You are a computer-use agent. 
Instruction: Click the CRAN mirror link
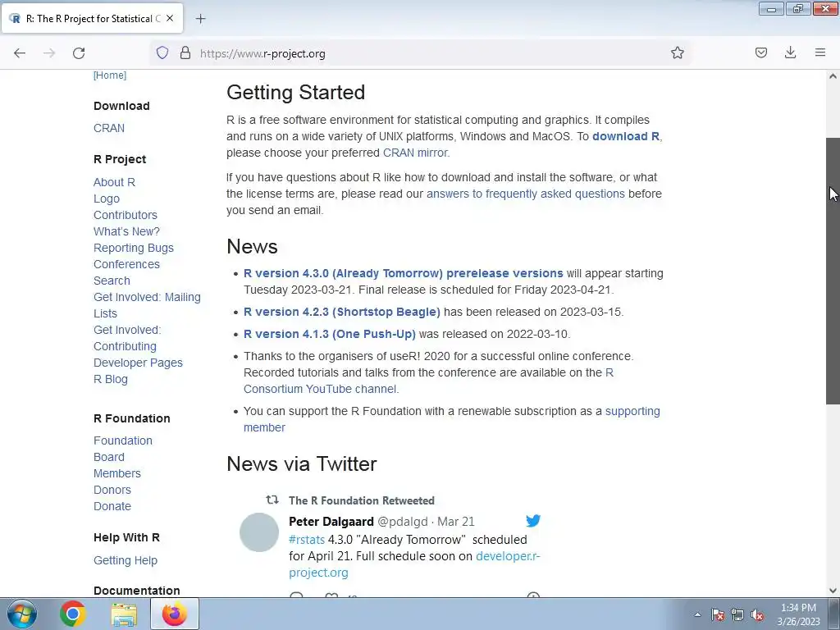click(415, 153)
